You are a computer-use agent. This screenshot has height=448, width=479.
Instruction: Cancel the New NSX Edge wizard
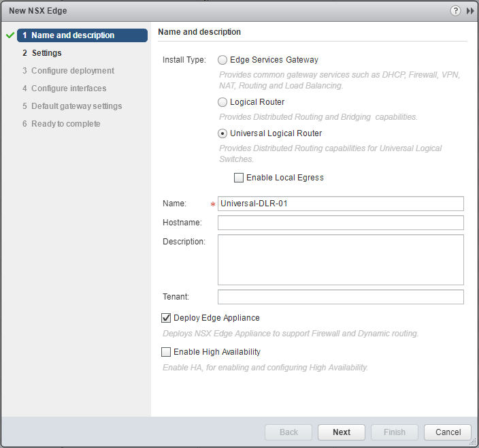(448, 432)
